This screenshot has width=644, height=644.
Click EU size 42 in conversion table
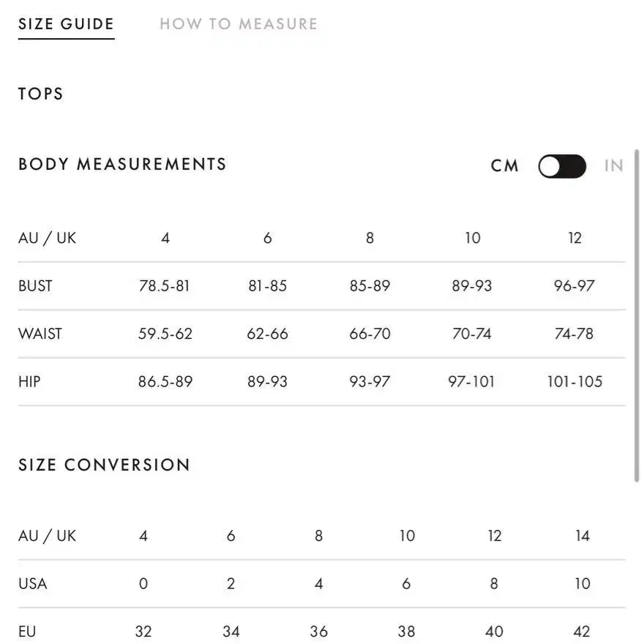click(582, 631)
